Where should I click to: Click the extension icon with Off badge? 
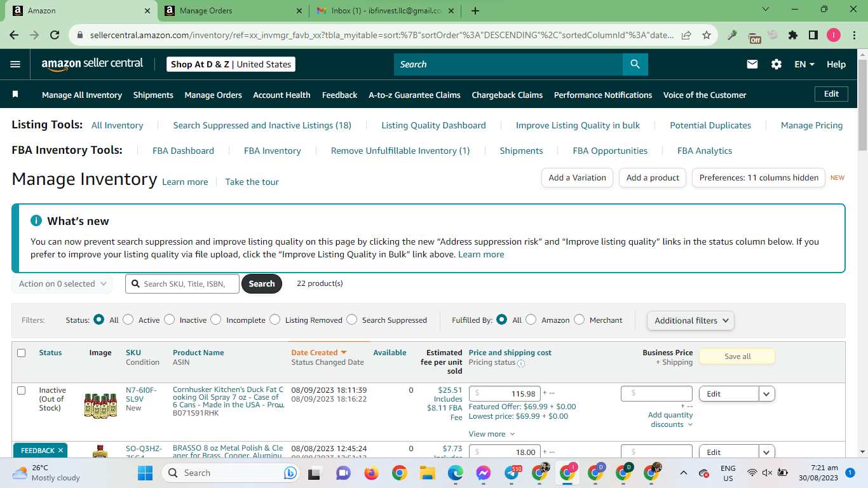[754, 36]
